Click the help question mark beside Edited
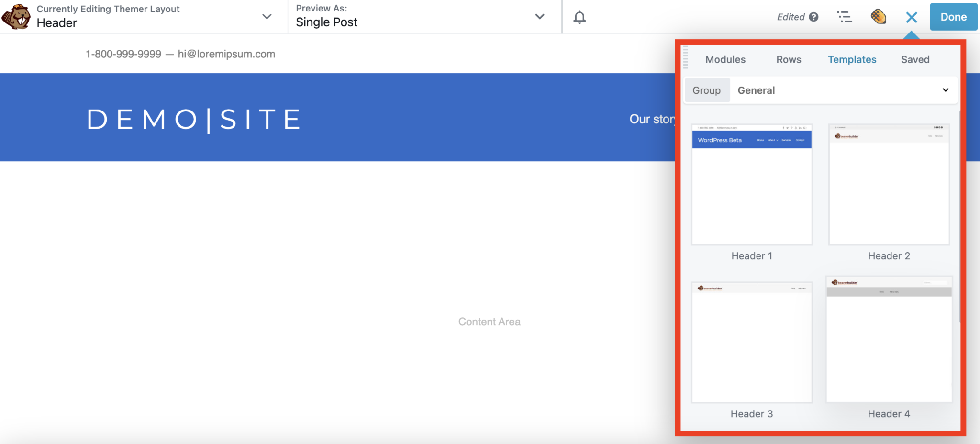Viewport: 980px width, 444px height. [814, 17]
